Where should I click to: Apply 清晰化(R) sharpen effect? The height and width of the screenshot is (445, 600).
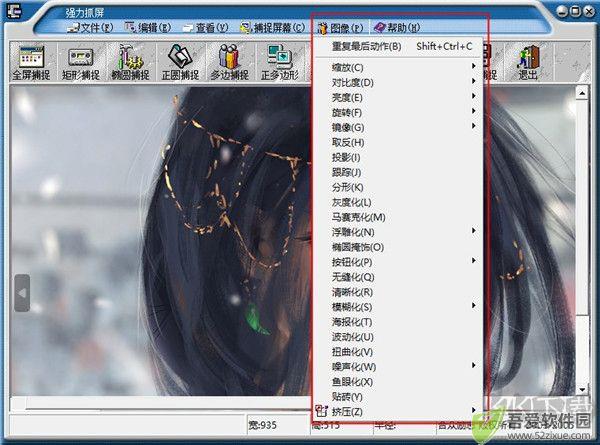pos(398,292)
